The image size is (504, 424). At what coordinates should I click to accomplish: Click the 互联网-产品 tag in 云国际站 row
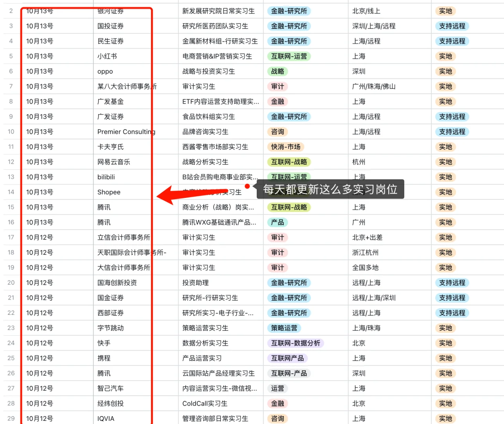pos(289,374)
